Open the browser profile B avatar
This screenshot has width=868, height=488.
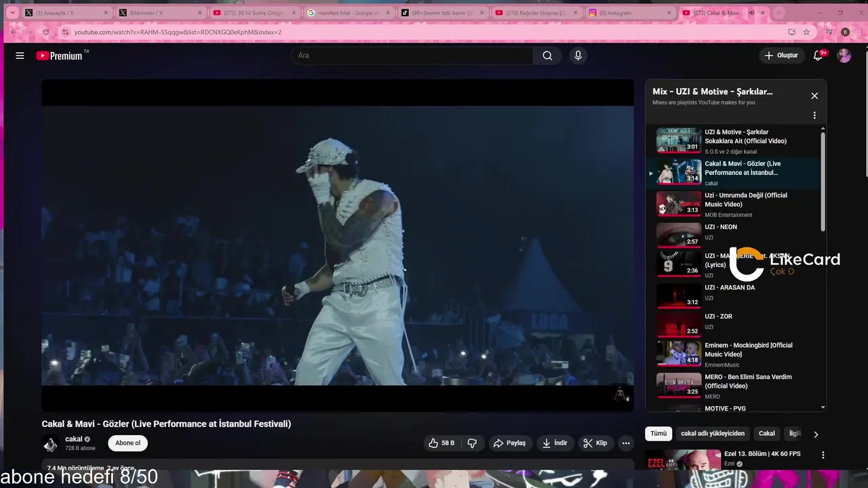(x=845, y=32)
